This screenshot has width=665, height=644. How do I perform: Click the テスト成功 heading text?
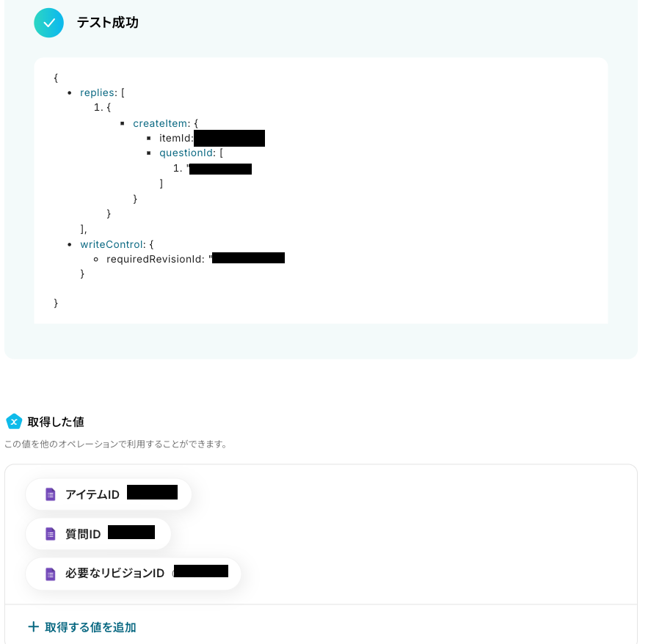(x=107, y=23)
